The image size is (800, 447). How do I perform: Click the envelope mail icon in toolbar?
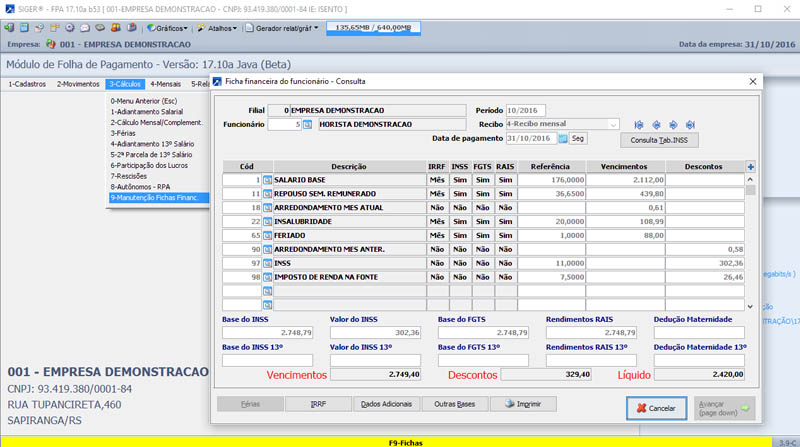(x=85, y=28)
